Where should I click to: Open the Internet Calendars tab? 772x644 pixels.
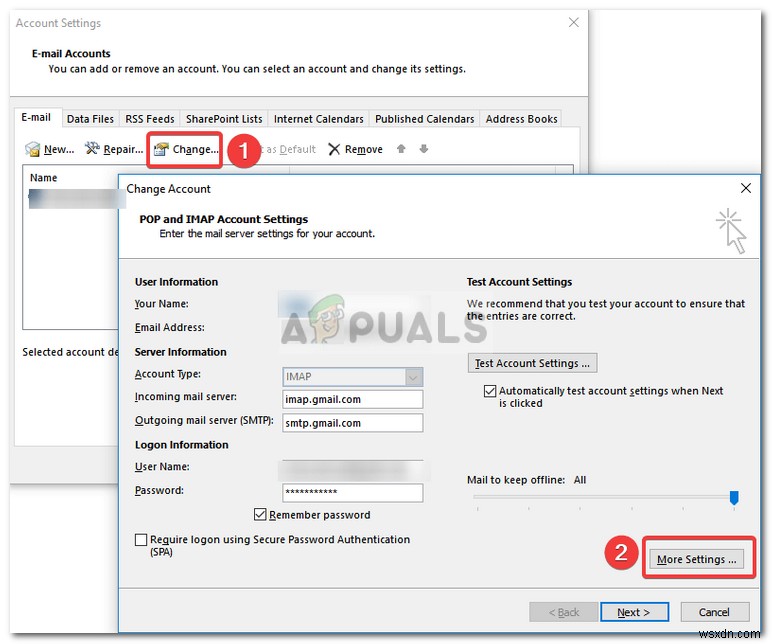click(x=319, y=119)
